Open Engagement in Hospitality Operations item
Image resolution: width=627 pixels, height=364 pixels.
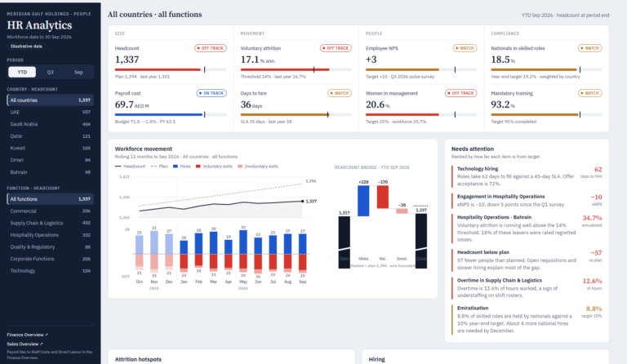pyautogui.click(x=527, y=201)
